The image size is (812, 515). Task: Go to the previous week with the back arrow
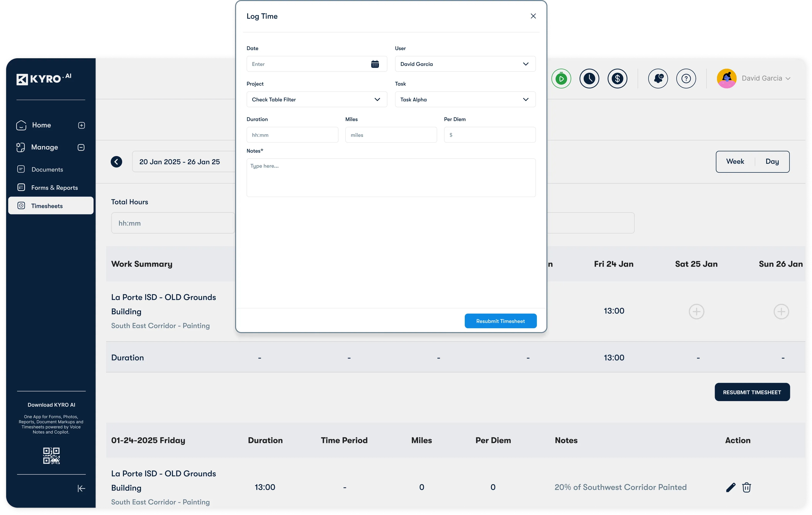tap(116, 162)
